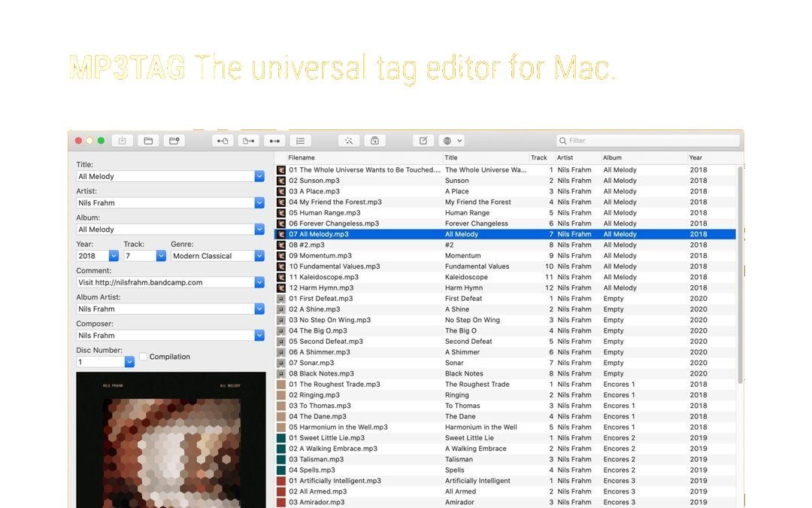Open the Track field dropdown arrow
The height and width of the screenshot is (508, 812).
coord(161,256)
